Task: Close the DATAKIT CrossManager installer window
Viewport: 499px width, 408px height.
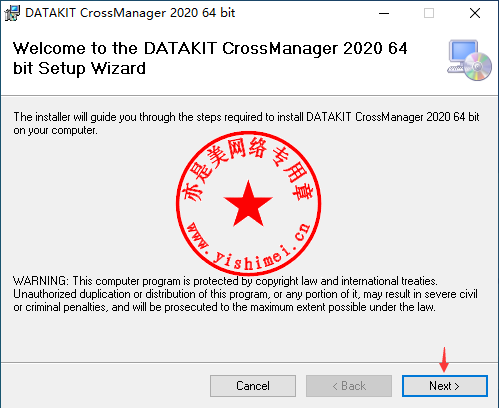Action: pos(475,13)
